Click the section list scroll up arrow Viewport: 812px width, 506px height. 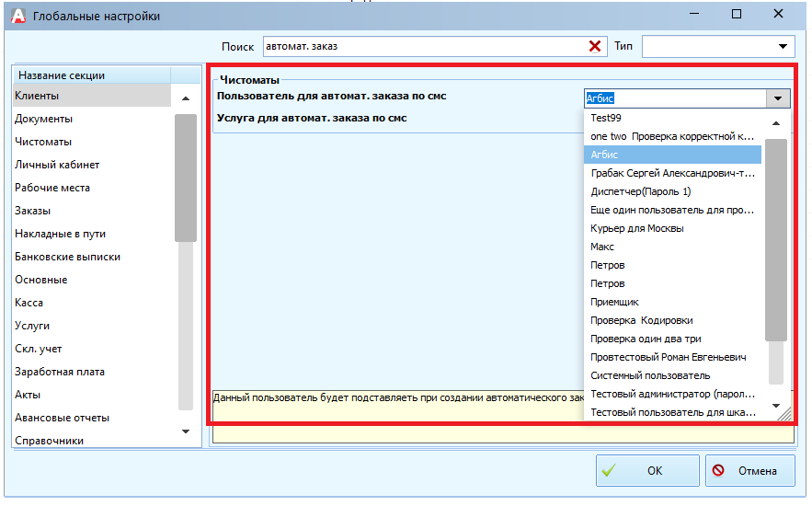pos(186,98)
